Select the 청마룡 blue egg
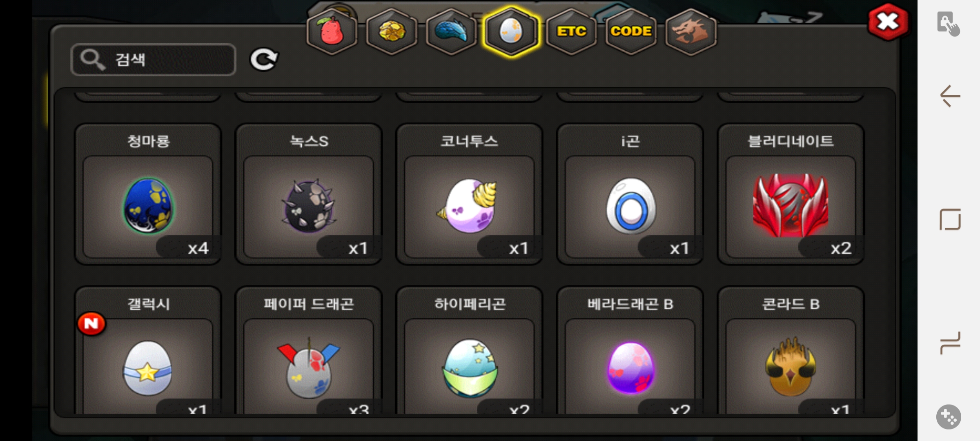Screen dimensions: 980x441 (148, 194)
